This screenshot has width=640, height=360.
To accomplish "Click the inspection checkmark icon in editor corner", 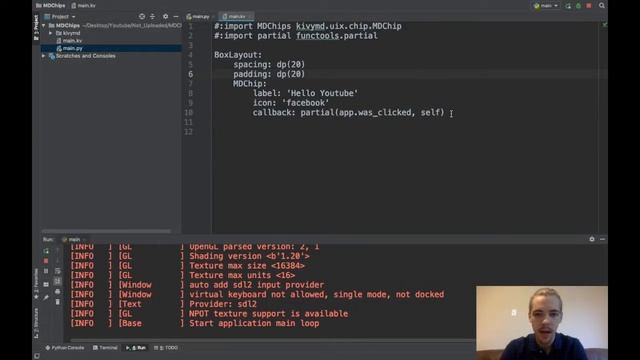I will click(x=604, y=25).
